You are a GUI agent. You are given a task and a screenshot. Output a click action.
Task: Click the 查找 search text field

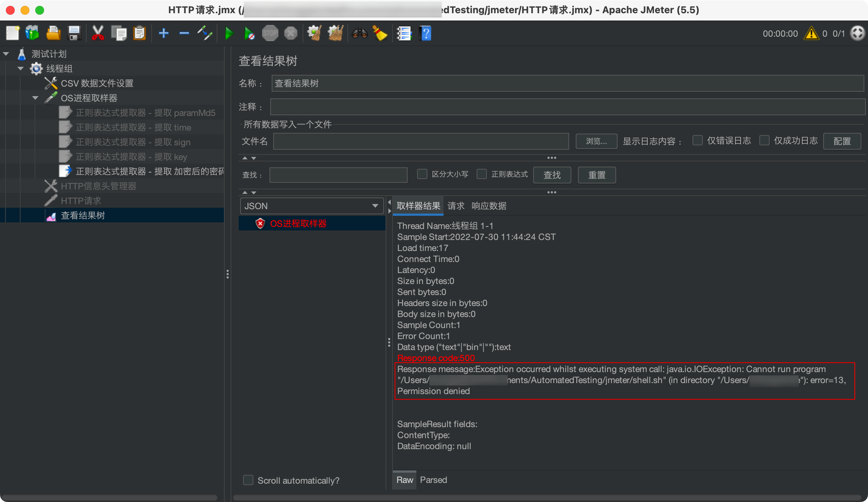click(x=338, y=175)
